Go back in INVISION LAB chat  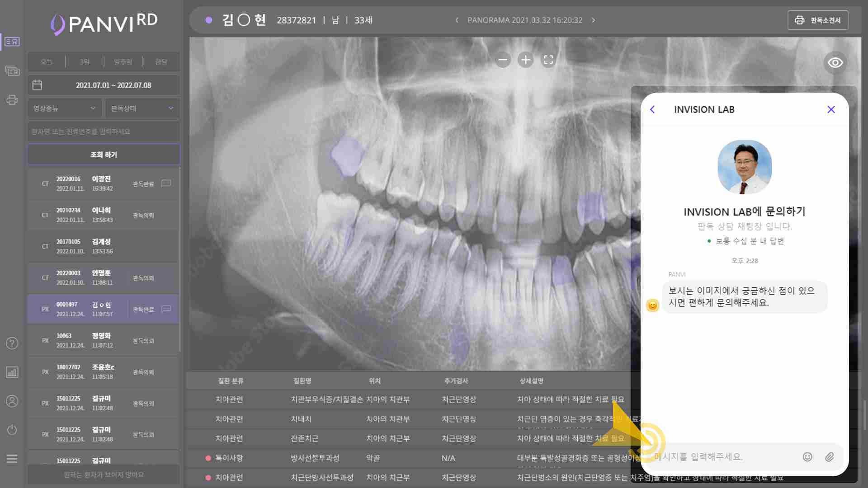pos(652,109)
